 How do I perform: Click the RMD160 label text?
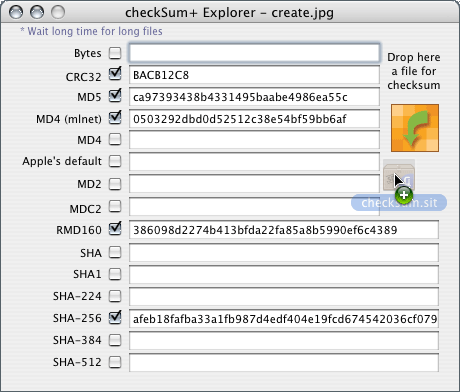79,230
